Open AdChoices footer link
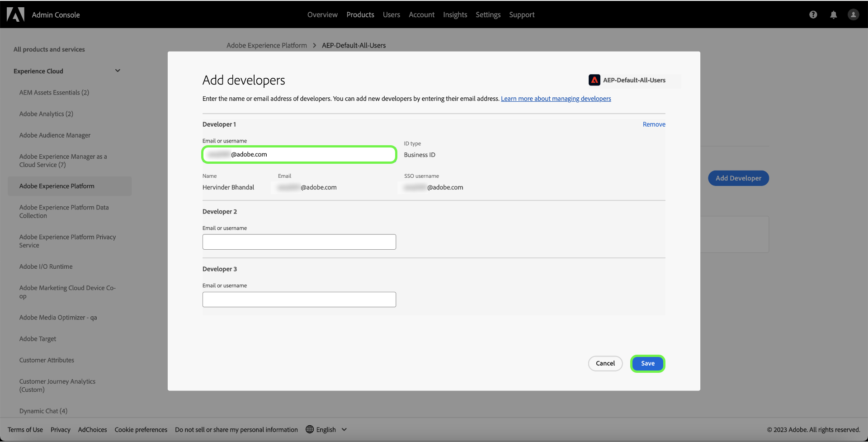 (93, 430)
